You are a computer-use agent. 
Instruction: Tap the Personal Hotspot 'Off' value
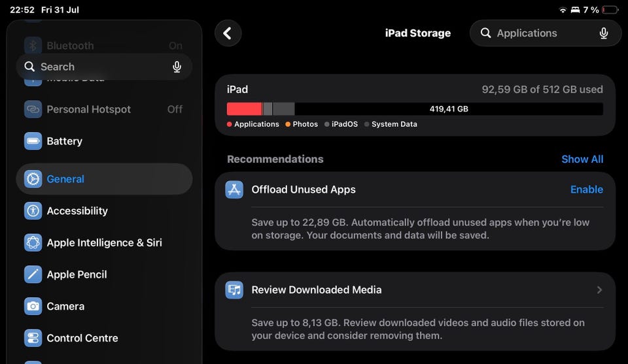[175, 109]
